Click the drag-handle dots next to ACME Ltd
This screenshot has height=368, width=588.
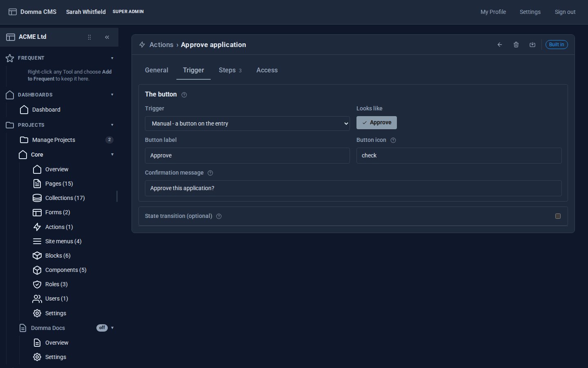(x=89, y=37)
